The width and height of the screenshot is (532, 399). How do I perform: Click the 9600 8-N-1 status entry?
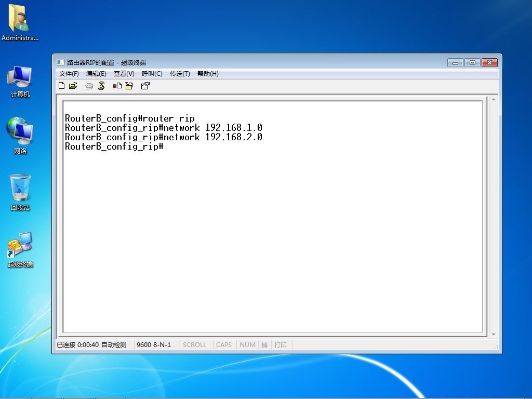coord(154,345)
